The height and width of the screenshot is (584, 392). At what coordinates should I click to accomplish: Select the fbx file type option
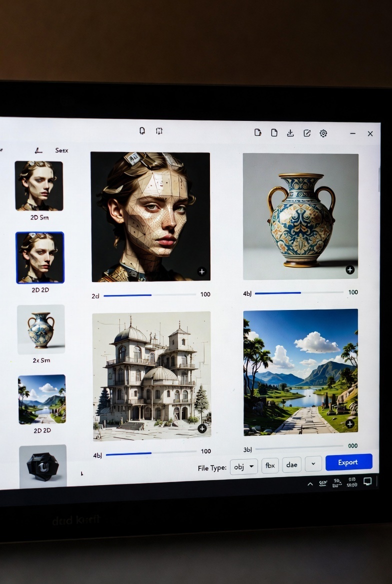(269, 465)
